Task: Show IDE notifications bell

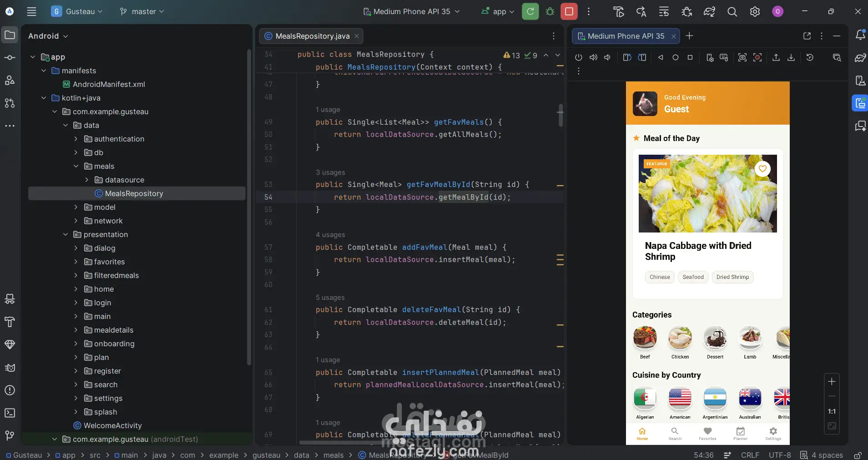Action: [860, 35]
